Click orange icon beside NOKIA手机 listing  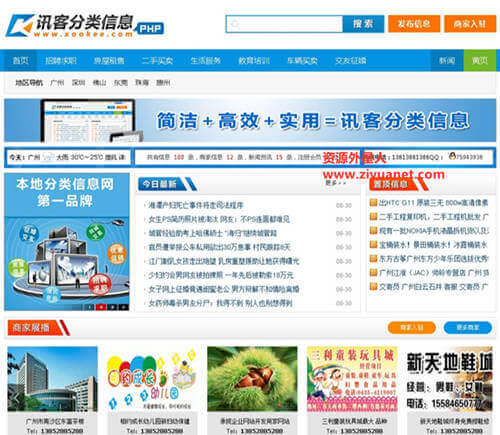[x=373, y=230]
